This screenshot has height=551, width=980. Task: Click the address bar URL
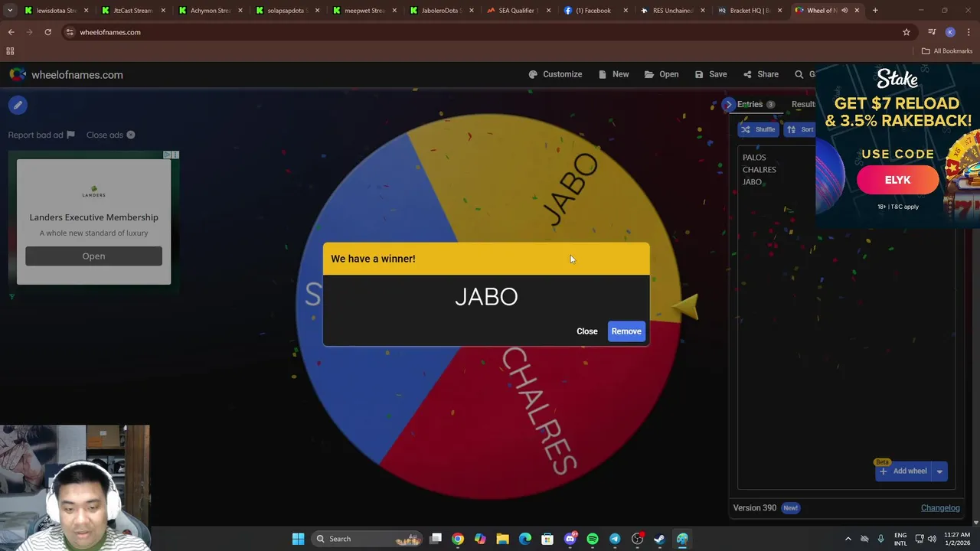point(110,32)
